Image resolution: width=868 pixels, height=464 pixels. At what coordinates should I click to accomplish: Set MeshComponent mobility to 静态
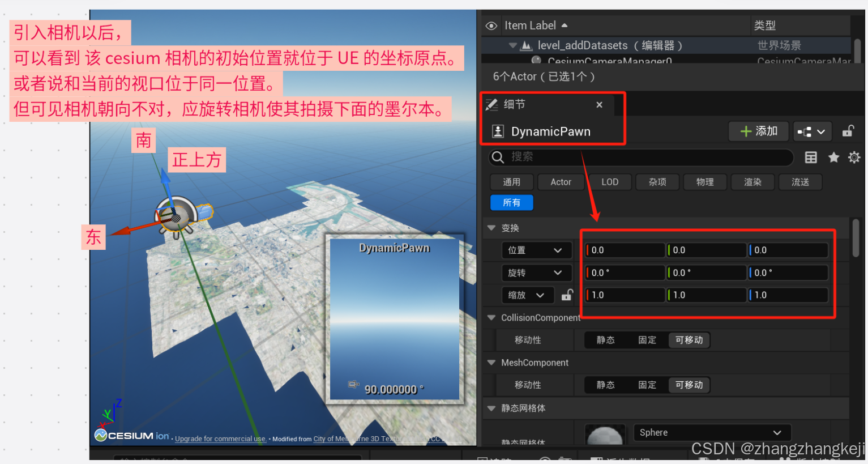605,385
